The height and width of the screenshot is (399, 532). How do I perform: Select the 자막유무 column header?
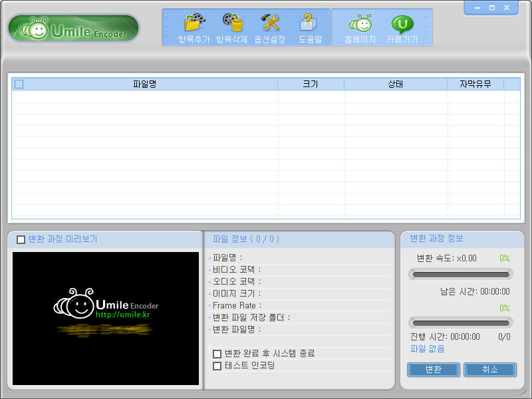(x=475, y=84)
